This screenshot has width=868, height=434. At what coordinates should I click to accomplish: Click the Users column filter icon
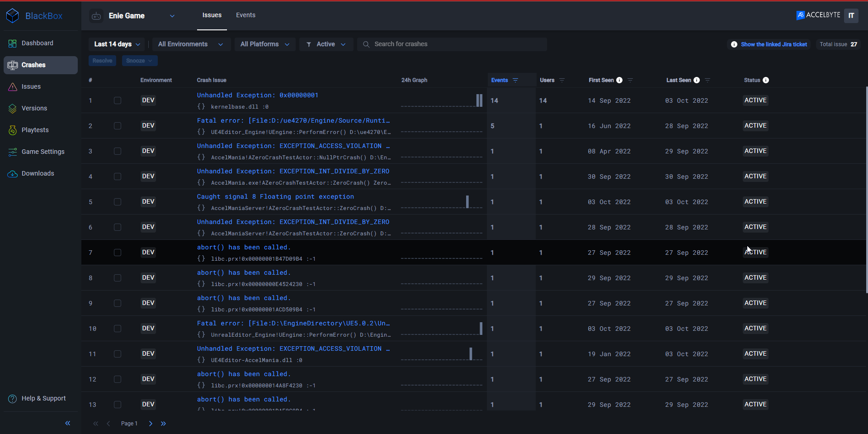[x=562, y=80]
